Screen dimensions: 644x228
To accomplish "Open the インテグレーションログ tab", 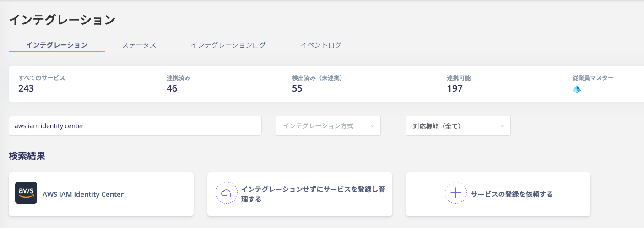I will (228, 45).
